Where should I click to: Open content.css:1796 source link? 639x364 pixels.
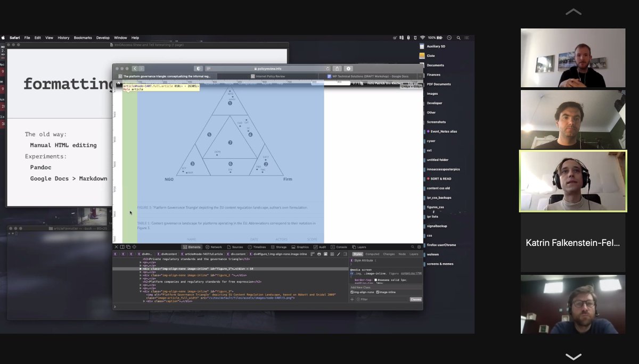(412, 273)
